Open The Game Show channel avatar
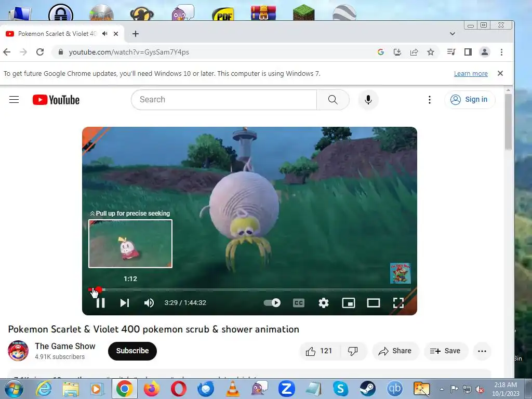532x399 pixels. coord(18,351)
